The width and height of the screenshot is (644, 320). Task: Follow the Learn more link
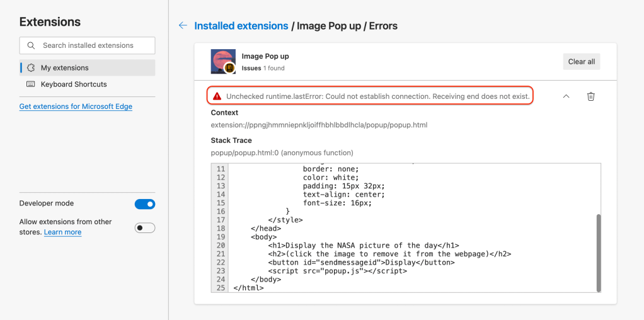coord(62,232)
